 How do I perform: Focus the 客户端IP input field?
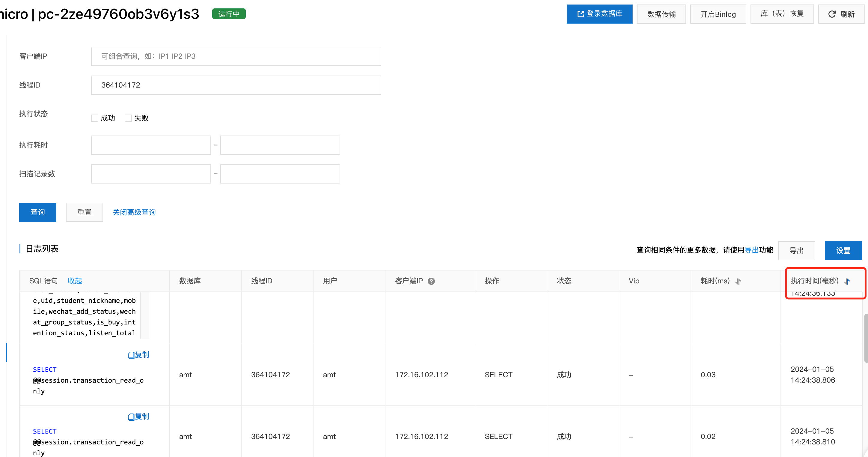click(236, 56)
